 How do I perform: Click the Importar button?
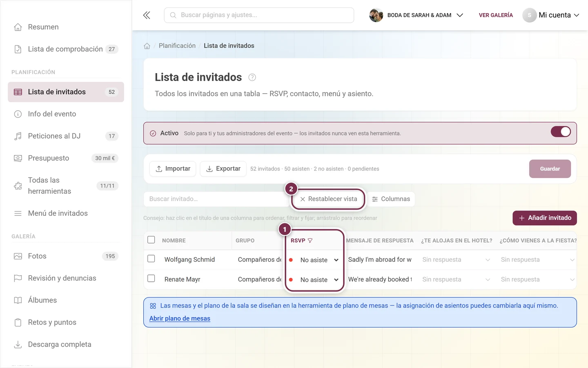[x=173, y=169]
